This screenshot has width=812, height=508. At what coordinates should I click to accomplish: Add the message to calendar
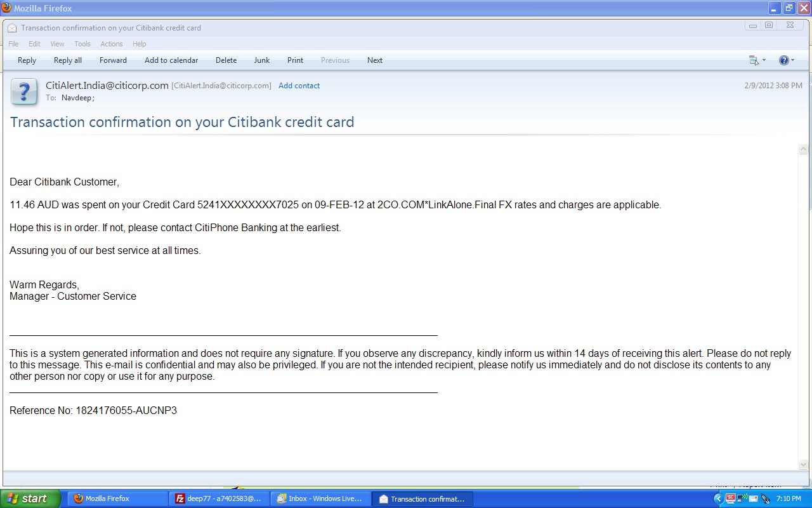(x=171, y=60)
